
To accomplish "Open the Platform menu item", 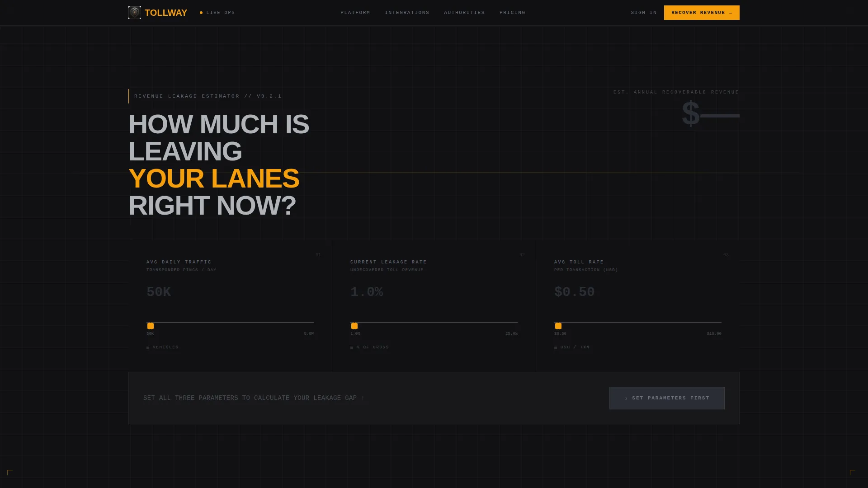I will pos(355,13).
